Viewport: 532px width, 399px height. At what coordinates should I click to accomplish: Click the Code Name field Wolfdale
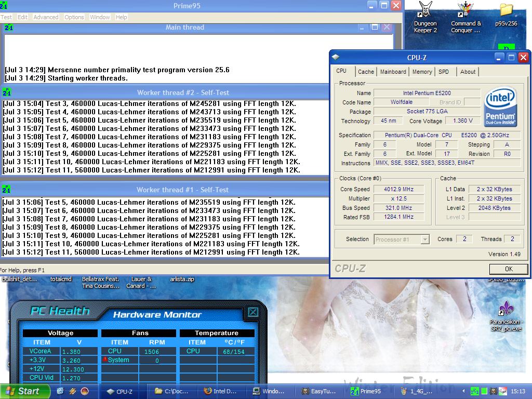click(402, 102)
